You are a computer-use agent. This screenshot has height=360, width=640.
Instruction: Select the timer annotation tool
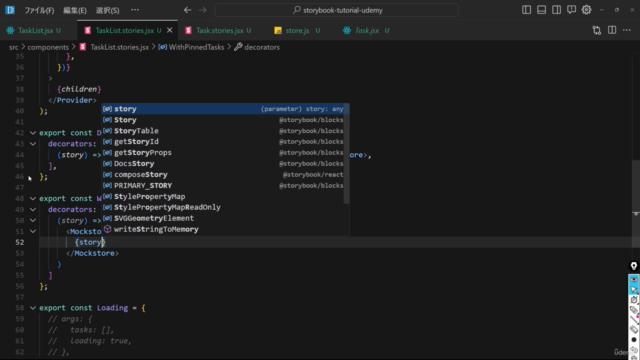633,300
